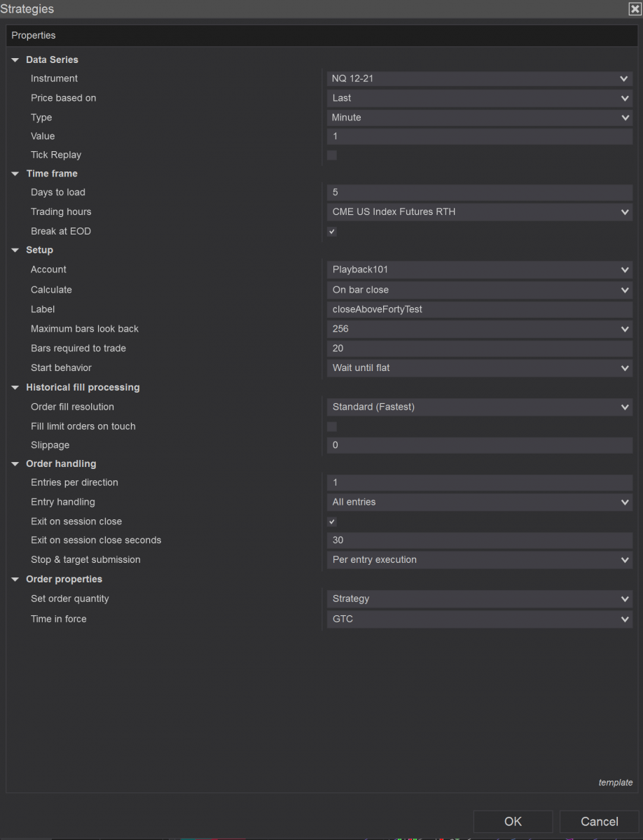643x840 pixels.
Task: Click the Cancel button
Action: (x=599, y=822)
